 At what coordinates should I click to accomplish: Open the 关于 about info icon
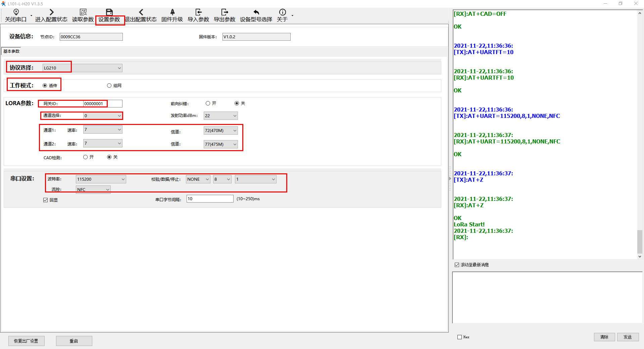pos(282,12)
